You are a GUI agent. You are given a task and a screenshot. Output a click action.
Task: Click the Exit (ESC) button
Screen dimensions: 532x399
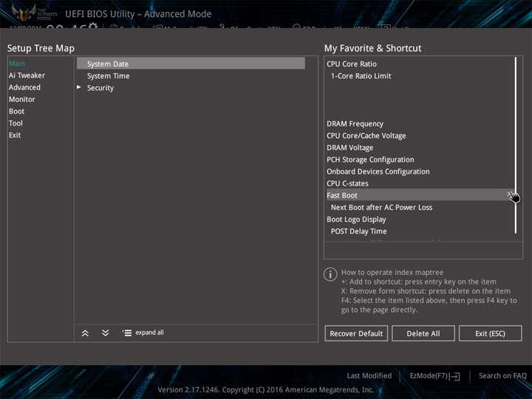pos(491,333)
